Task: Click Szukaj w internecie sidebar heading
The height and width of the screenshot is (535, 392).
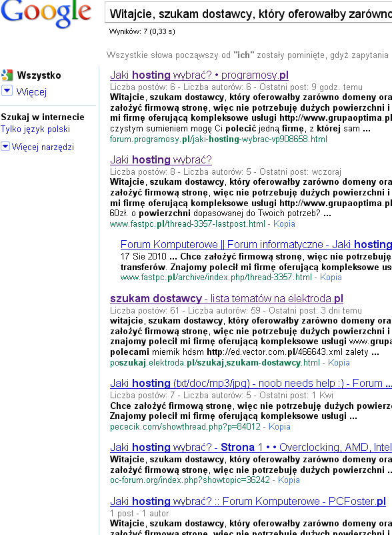Action: click(x=42, y=117)
